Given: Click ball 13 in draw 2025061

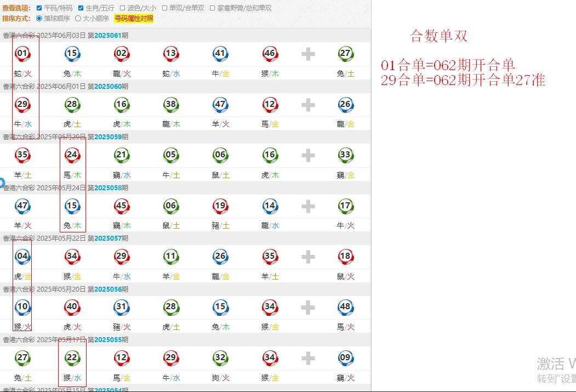Looking at the screenshot, I should tap(171, 54).
